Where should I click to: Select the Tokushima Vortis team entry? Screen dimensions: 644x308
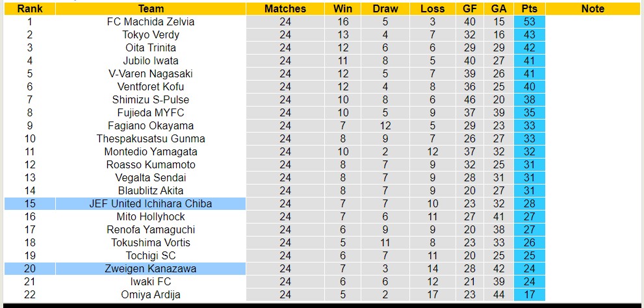coord(151,242)
